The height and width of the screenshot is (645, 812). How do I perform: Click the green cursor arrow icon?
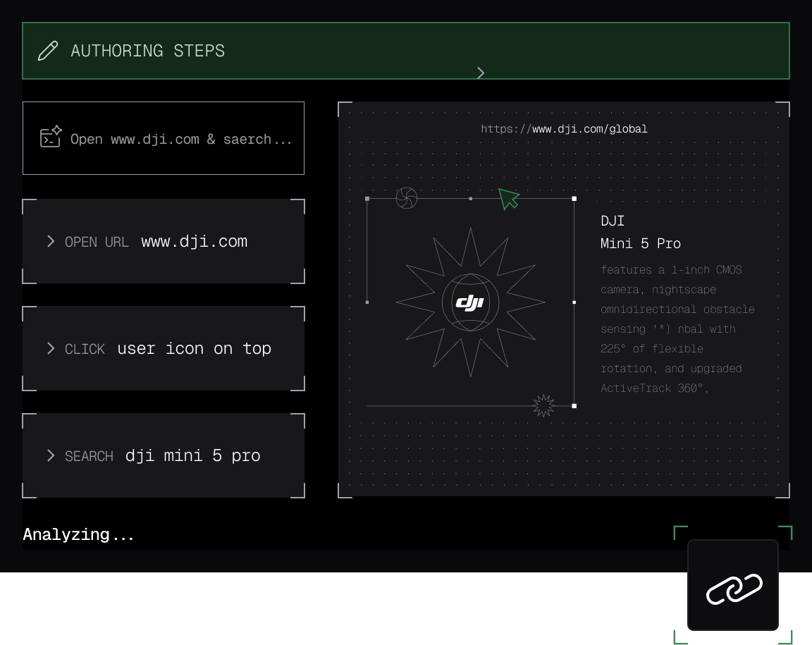(x=508, y=199)
